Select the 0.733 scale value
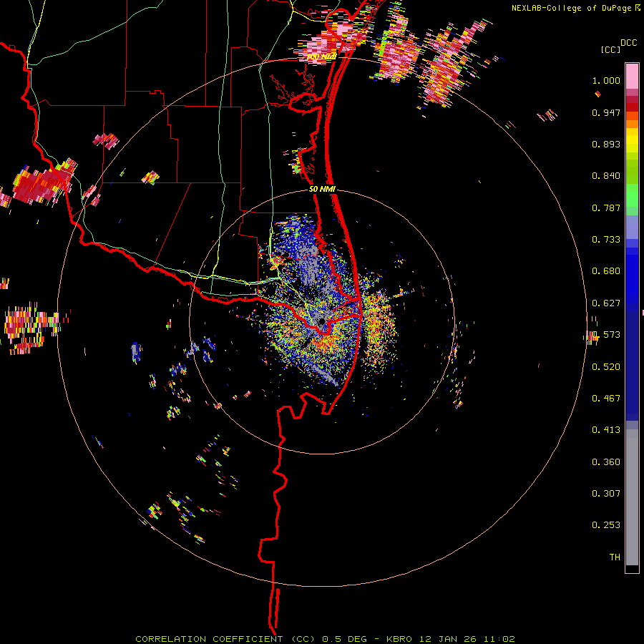 [606, 240]
